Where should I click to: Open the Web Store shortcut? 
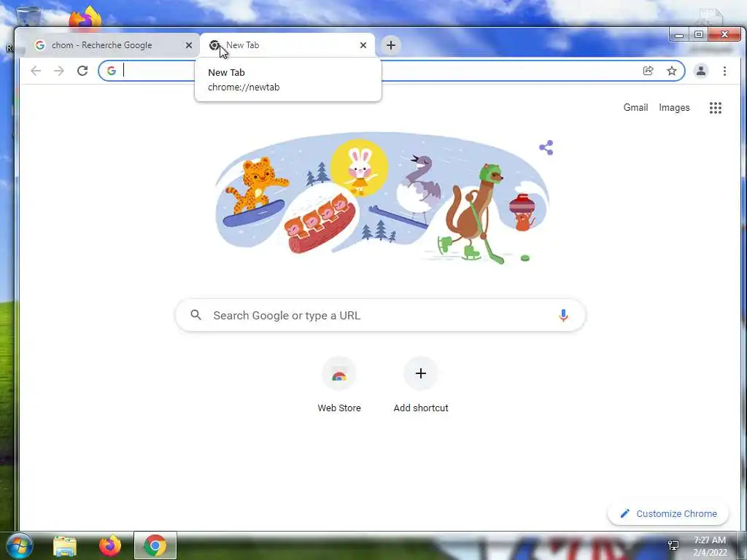[339, 385]
